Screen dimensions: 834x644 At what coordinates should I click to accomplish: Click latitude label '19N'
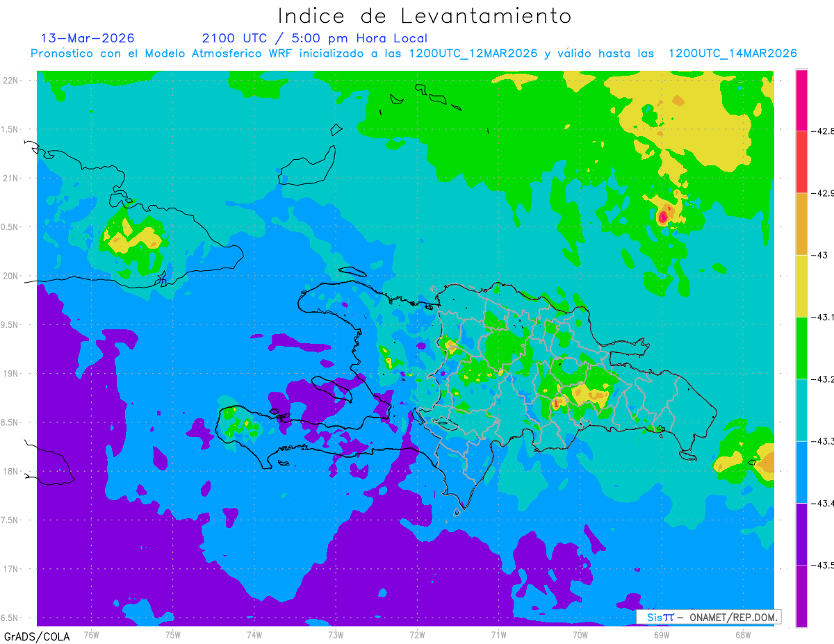11,373
